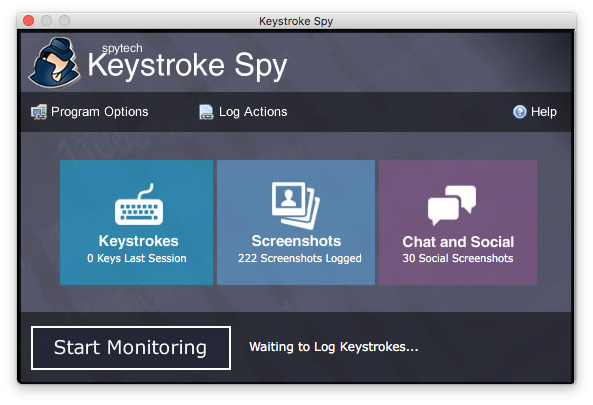
Task: Click the Program Options computer icon
Action: pos(39,112)
